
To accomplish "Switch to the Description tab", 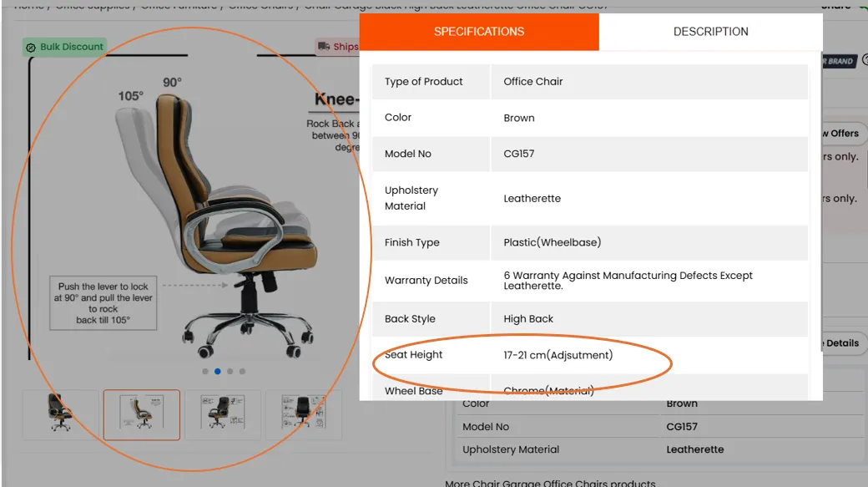I will tap(711, 32).
